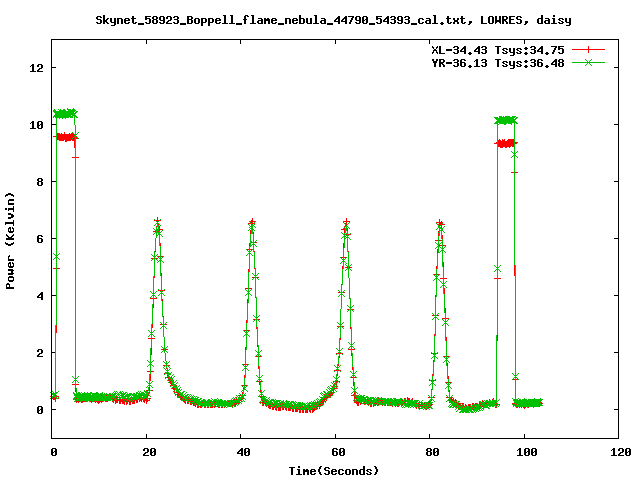Select the legend entry YR-36.13 Tsys:36.48

point(498,63)
